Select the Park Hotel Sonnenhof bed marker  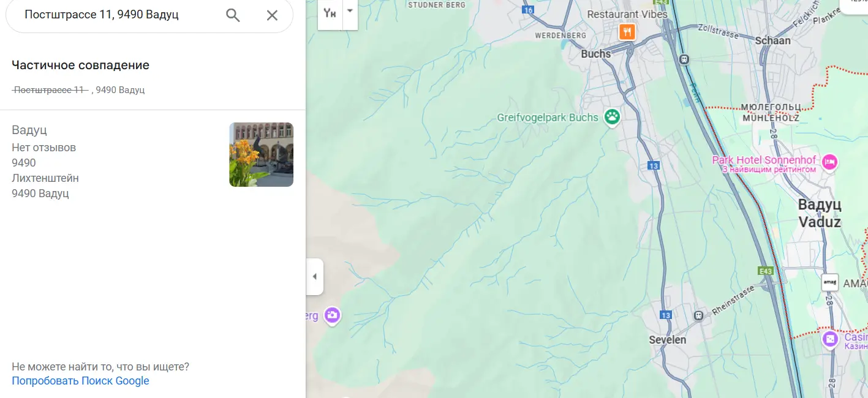tap(829, 162)
